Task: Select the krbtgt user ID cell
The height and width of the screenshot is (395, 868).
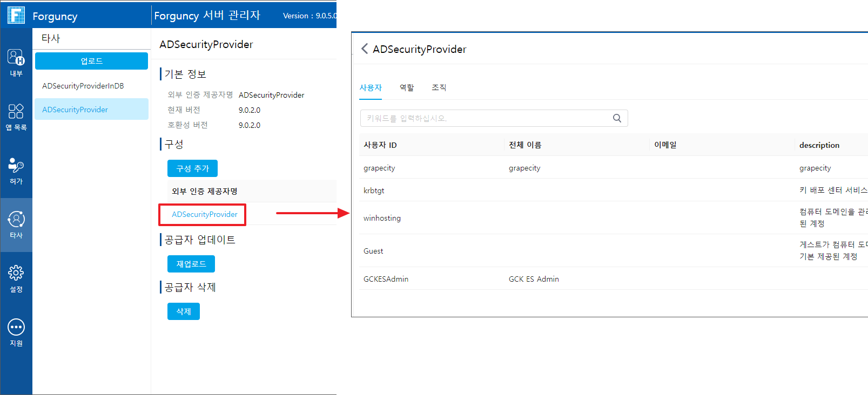Action: pyautogui.click(x=374, y=190)
